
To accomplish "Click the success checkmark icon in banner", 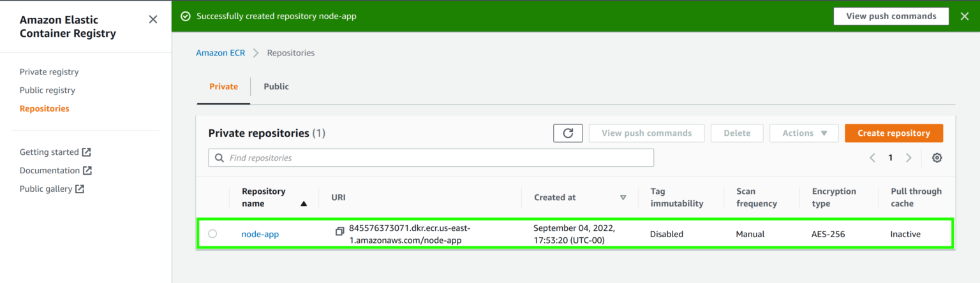I will click(186, 17).
